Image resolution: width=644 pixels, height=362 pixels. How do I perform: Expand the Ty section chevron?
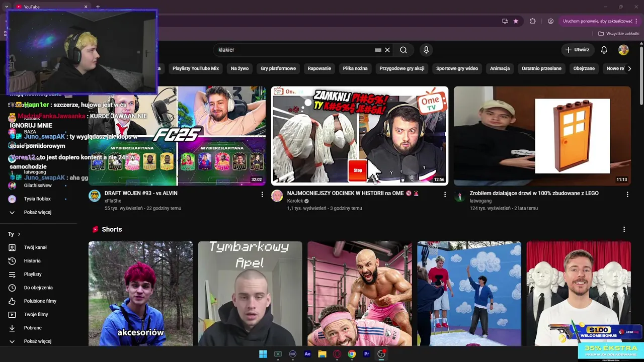pyautogui.click(x=19, y=234)
